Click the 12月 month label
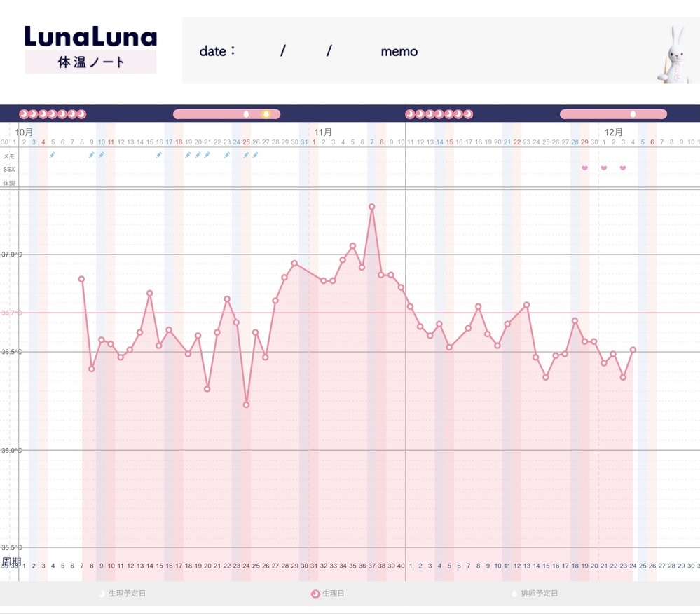 (x=613, y=132)
